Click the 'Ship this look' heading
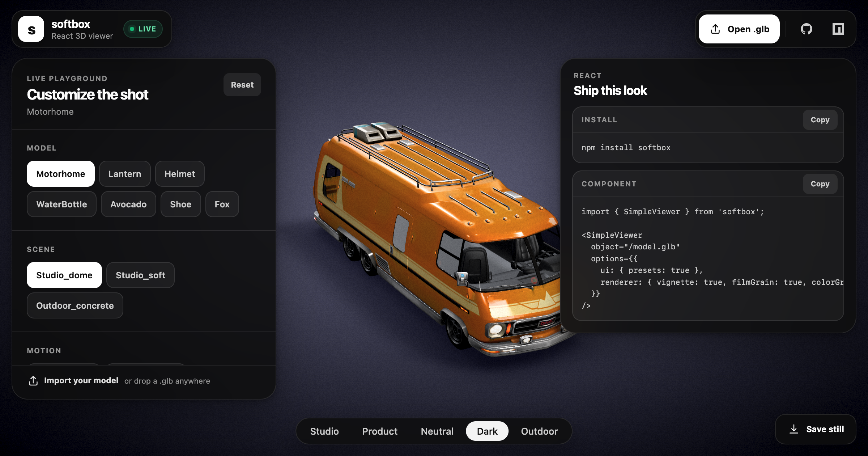Screen dimensions: 868x456 [610, 90]
